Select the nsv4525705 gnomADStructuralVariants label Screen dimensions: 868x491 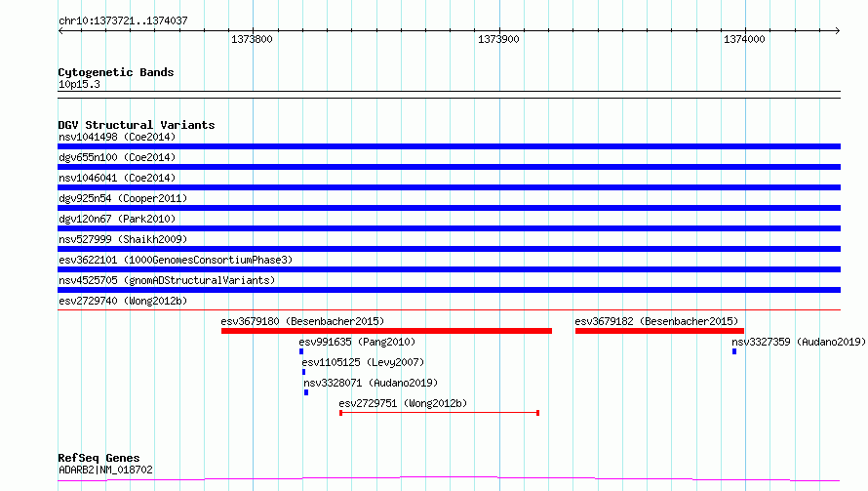click(167, 280)
